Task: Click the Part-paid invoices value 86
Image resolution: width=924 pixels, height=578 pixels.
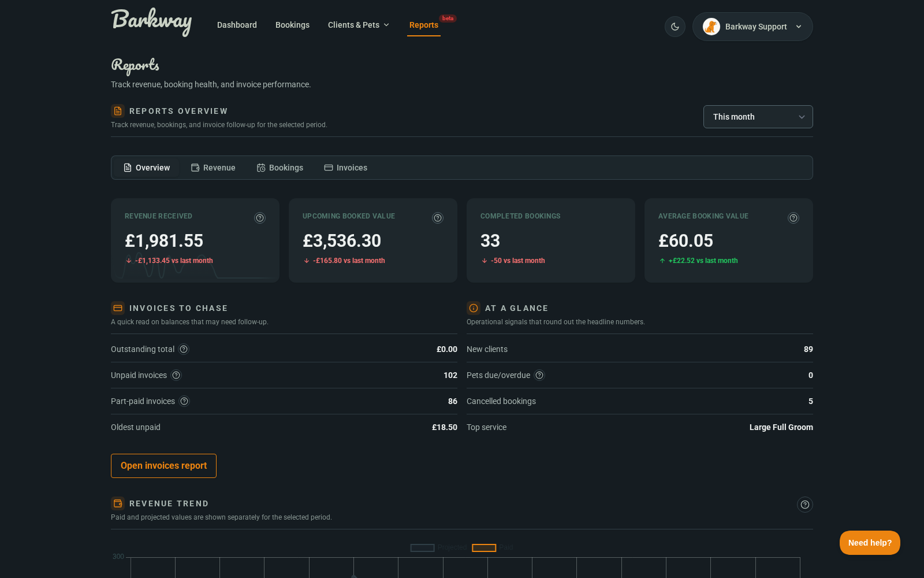Action: pyautogui.click(x=453, y=401)
